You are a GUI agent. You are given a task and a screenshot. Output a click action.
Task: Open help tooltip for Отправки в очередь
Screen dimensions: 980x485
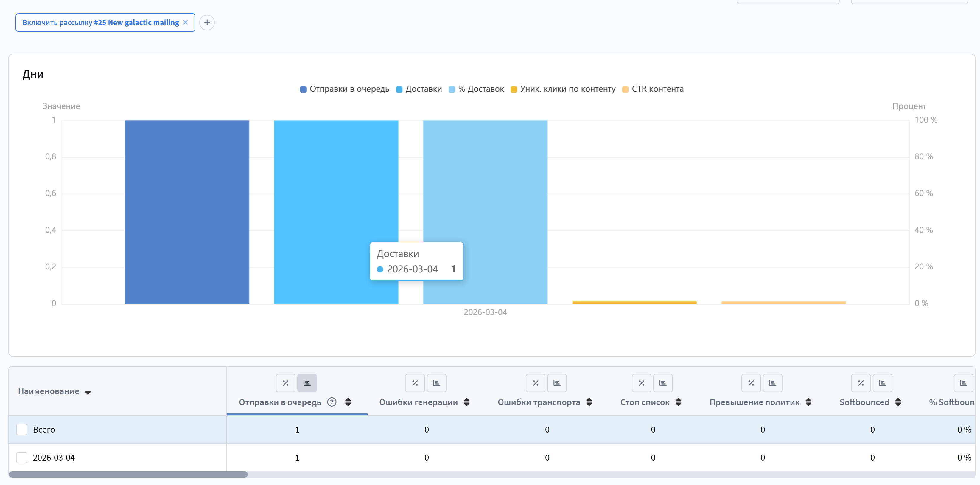point(332,402)
